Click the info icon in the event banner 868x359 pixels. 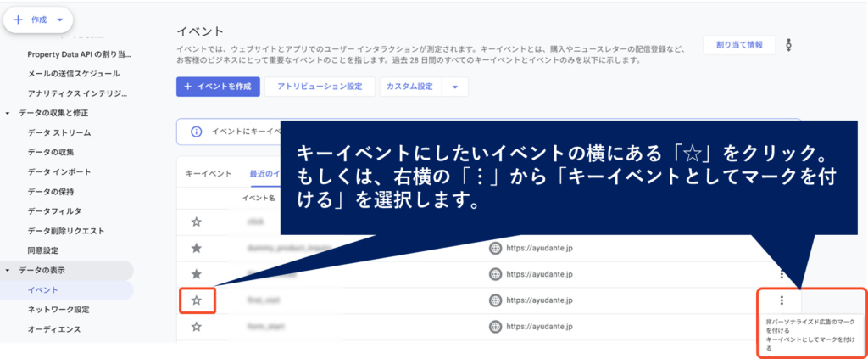click(196, 132)
